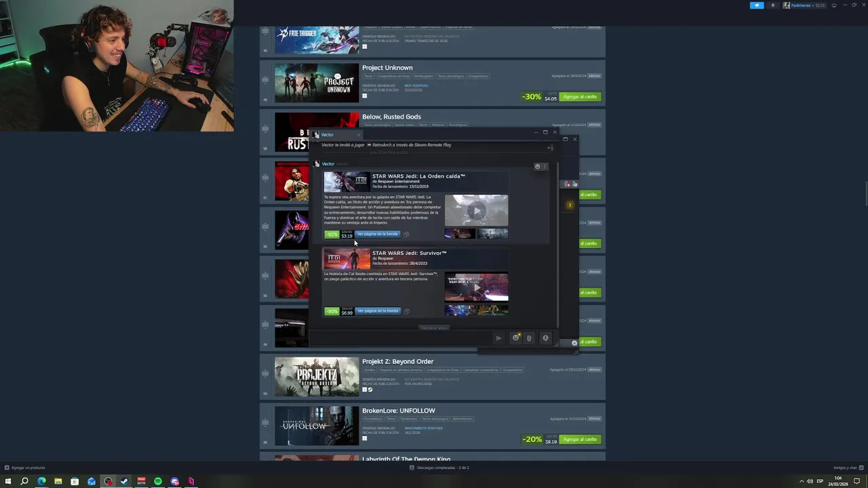Open the notifications bell in the Steam title bar
The width and height of the screenshot is (868, 488).
pos(772,5)
